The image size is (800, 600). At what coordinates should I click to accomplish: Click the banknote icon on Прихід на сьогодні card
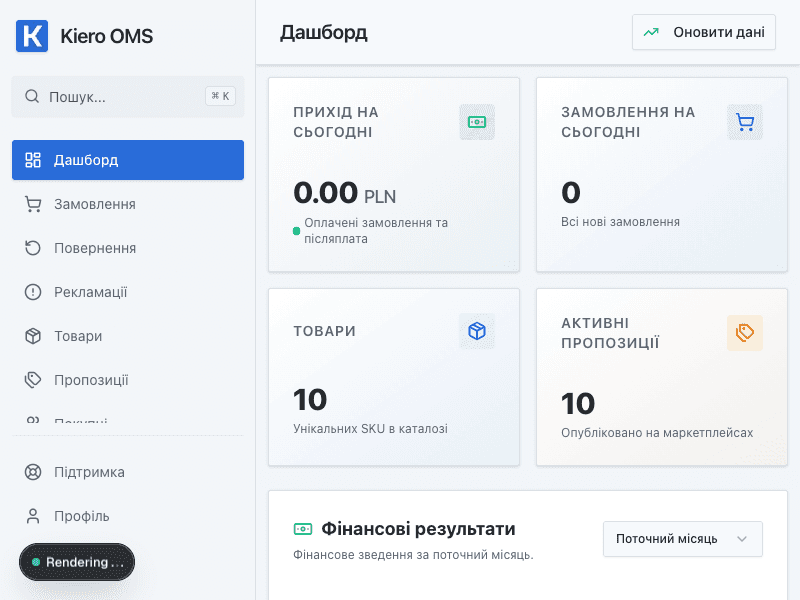point(477,122)
